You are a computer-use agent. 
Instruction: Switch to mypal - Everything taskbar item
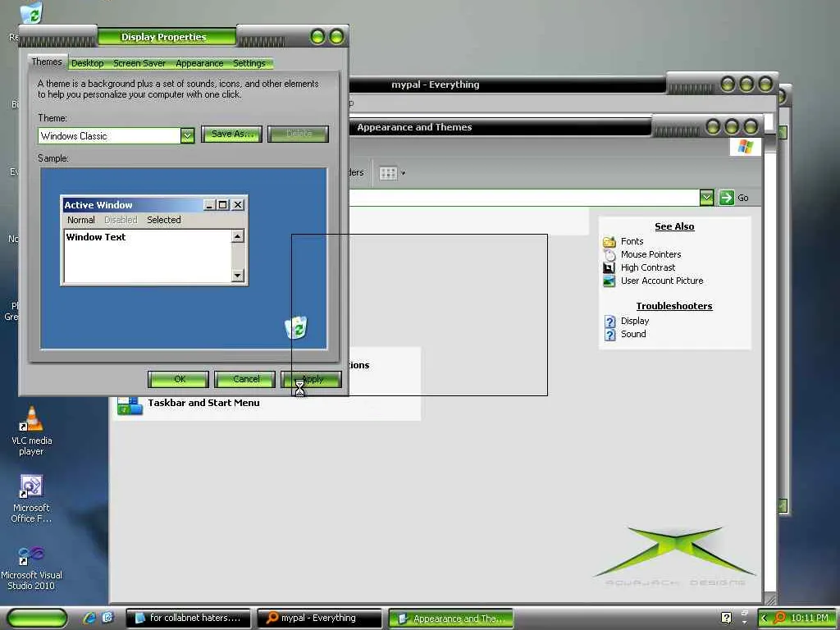coord(319,619)
